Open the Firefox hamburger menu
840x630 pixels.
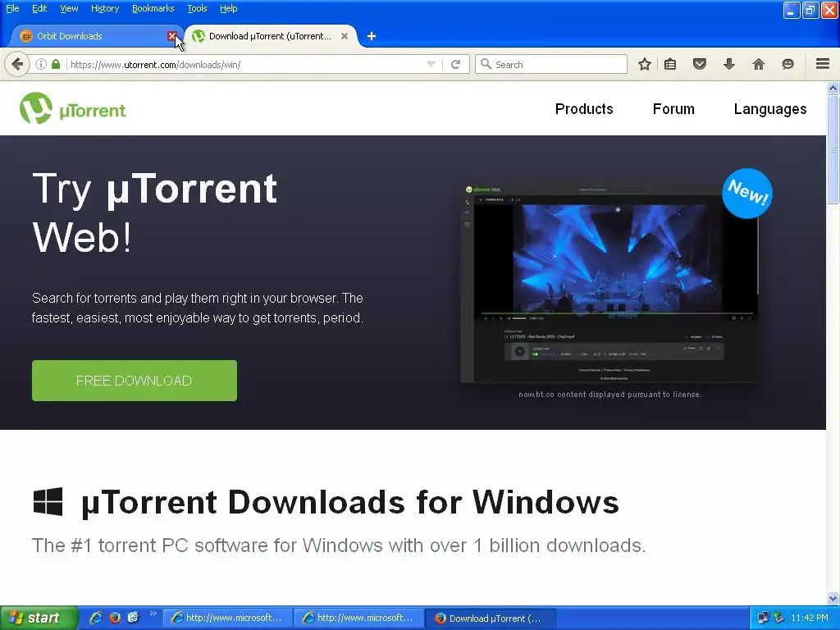tap(823, 64)
